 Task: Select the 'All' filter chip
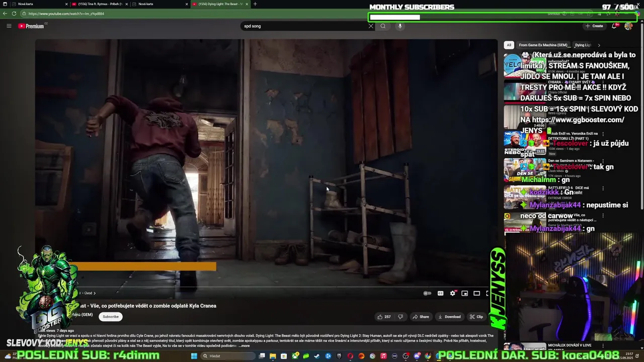(509, 45)
